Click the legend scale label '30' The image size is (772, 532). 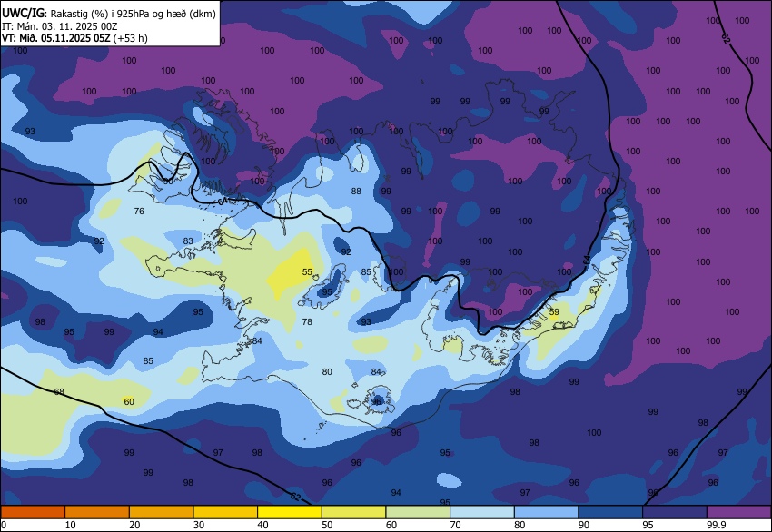click(199, 525)
